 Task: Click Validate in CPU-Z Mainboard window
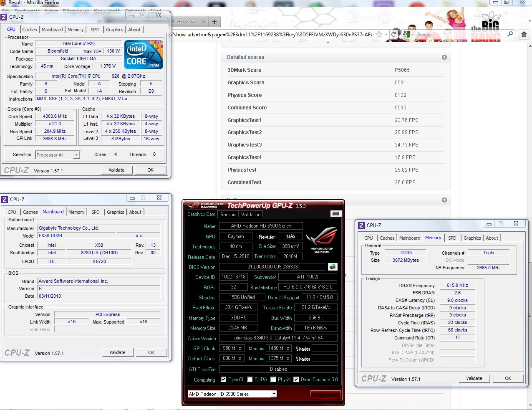[x=118, y=352]
